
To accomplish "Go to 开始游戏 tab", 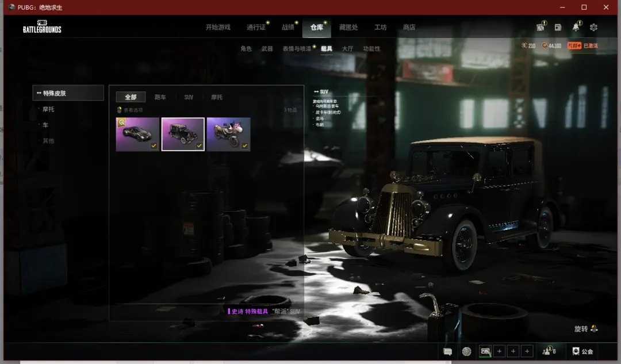I will [x=218, y=28].
